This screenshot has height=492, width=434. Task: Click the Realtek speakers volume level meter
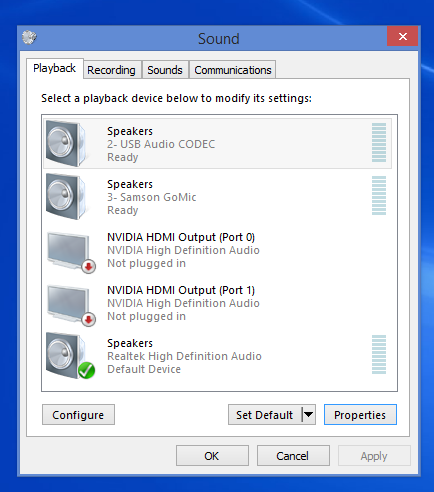pos(379,355)
